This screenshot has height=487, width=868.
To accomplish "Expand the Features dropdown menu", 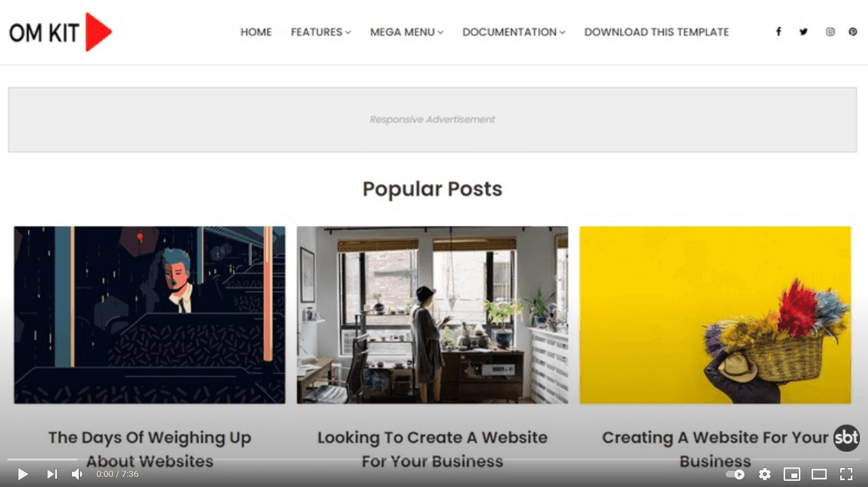I will [321, 32].
